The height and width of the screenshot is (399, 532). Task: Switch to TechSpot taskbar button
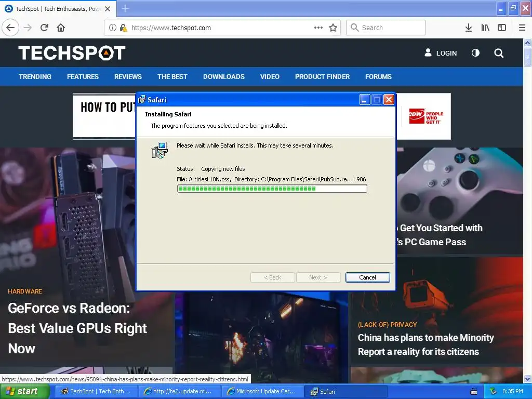click(x=96, y=391)
